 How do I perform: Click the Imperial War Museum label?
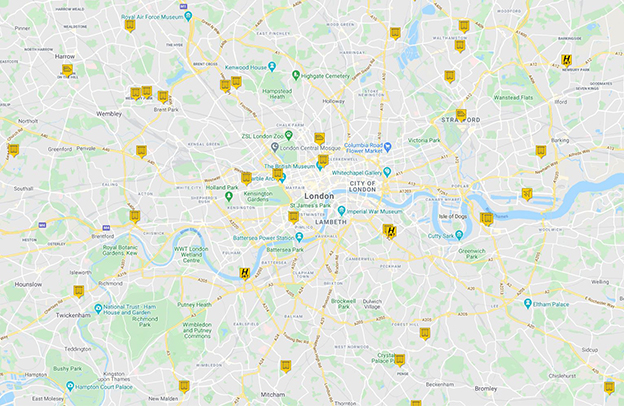(374, 211)
